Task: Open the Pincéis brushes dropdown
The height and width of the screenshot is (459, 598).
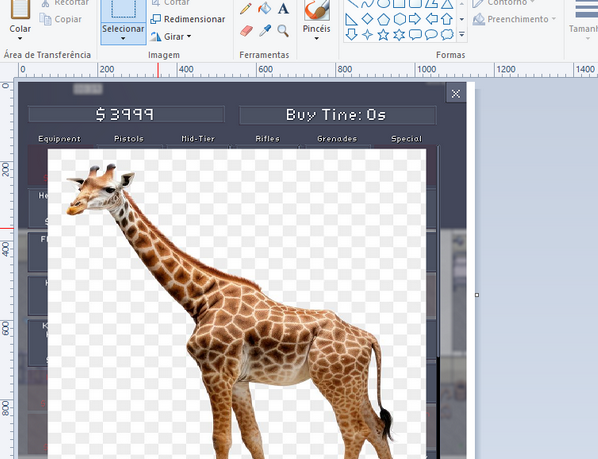Action: (317, 39)
